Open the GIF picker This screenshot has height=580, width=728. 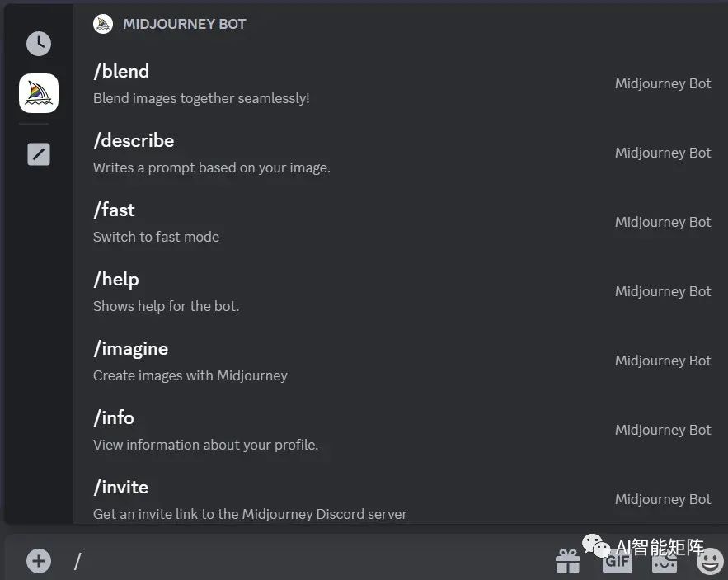click(x=618, y=562)
